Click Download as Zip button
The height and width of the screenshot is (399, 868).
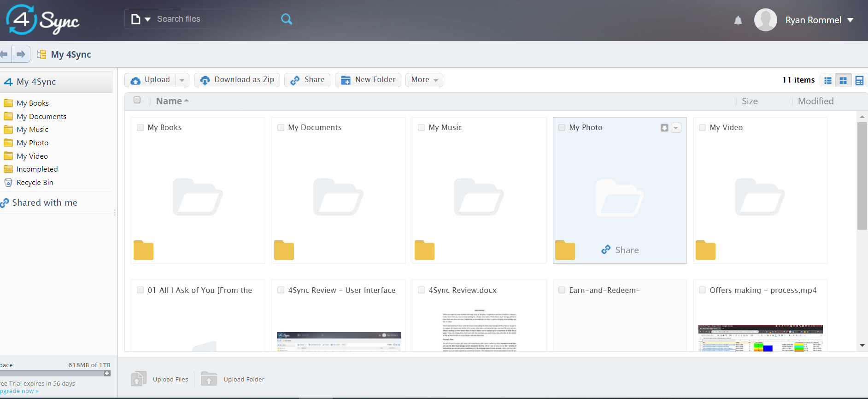tap(237, 80)
